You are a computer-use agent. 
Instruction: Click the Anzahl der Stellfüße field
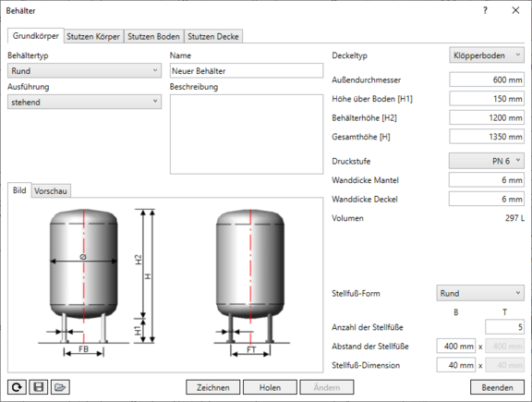(x=504, y=327)
